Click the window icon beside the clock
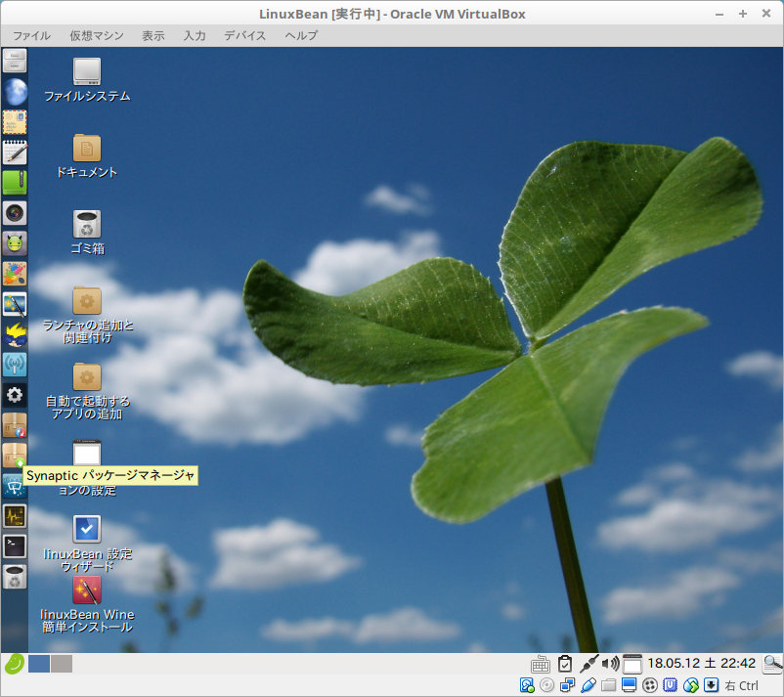784x697 pixels. pos(632,664)
